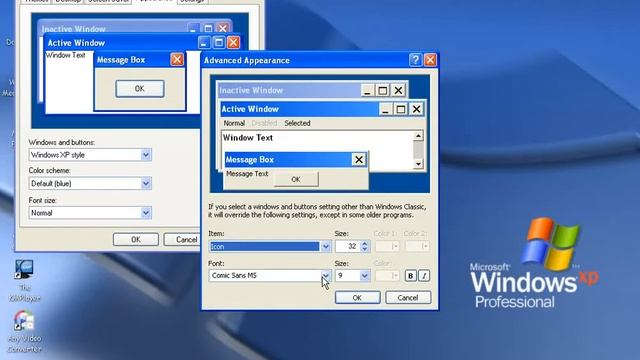640x360 pixels.
Task: Click Inactive Window minimize icon in preview
Action: (367, 90)
